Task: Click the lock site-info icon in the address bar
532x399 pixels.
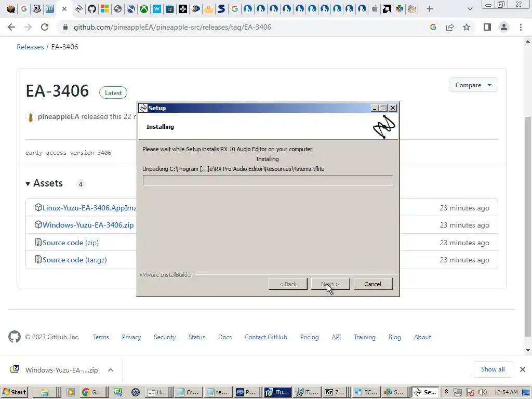Action: (65, 27)
